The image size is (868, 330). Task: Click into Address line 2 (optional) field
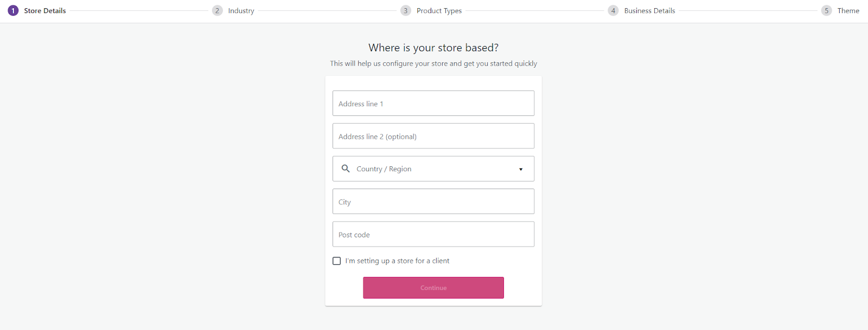pos(433,136)
